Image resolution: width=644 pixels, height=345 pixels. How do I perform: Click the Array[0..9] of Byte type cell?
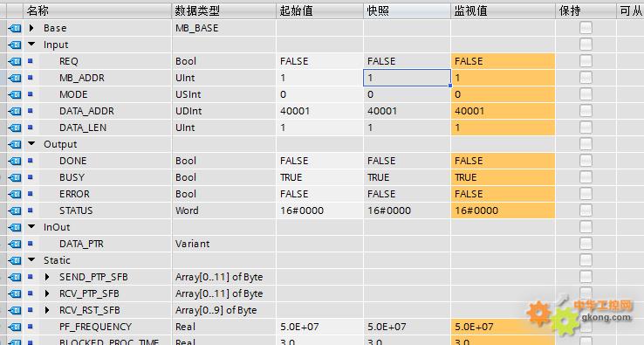click(224, 310)
